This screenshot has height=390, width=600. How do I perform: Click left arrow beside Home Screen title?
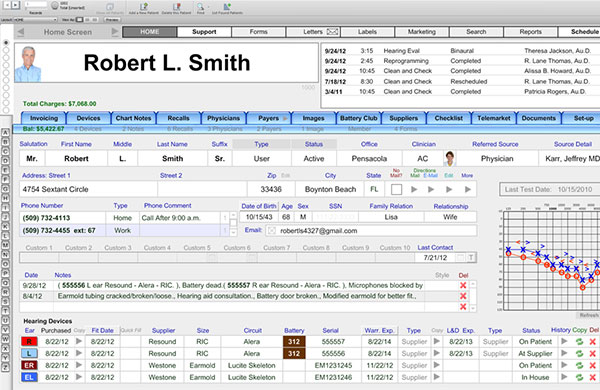tap(21, 32)
